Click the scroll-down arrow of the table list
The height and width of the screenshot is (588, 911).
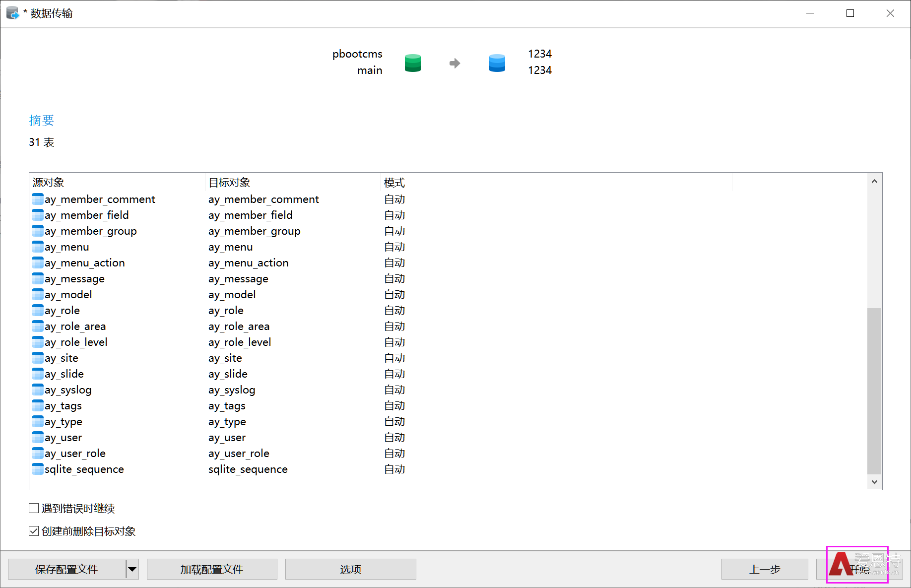click(874, 482)
